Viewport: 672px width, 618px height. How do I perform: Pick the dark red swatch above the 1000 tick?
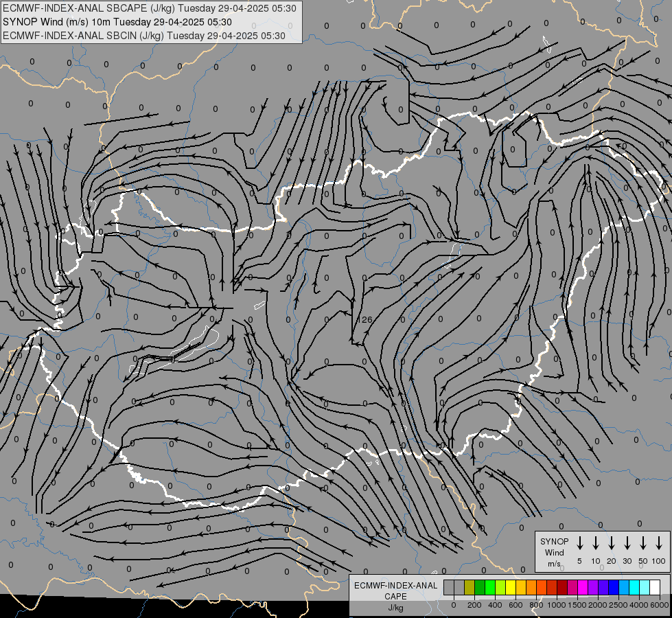[563, 587]
